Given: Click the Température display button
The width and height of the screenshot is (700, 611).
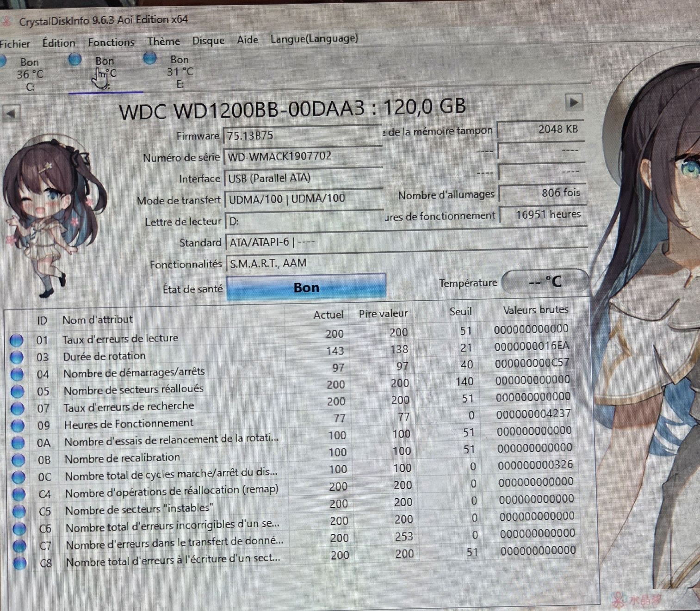Looking at the screenshot, I should coord(545,281).
